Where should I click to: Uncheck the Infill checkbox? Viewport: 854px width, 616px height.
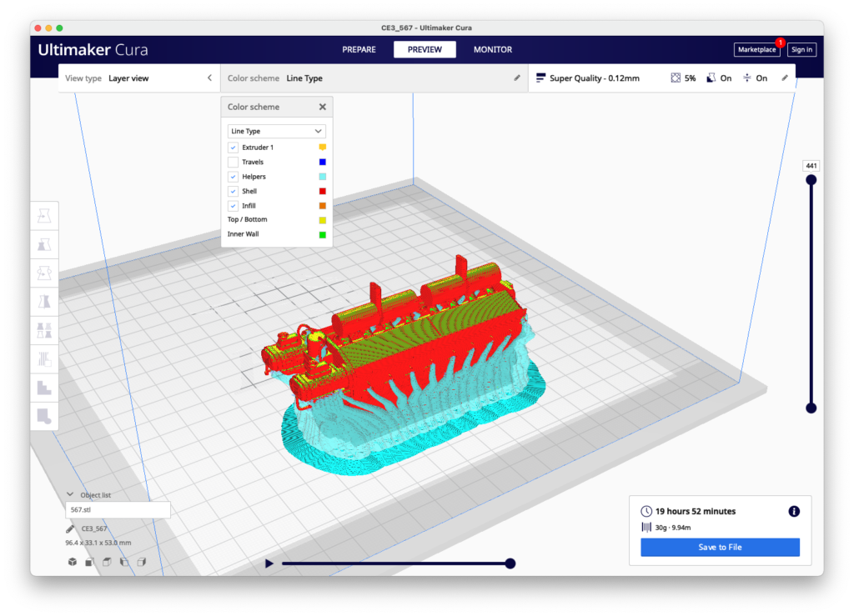(234, 206)
